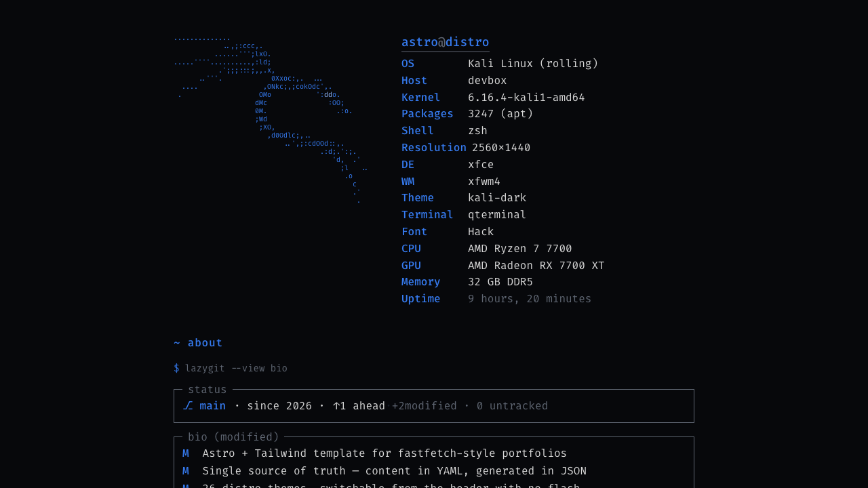Select the "Single source of truth" bio line
The width and height of the screenshot is (868, 488).
coord(395,471)
